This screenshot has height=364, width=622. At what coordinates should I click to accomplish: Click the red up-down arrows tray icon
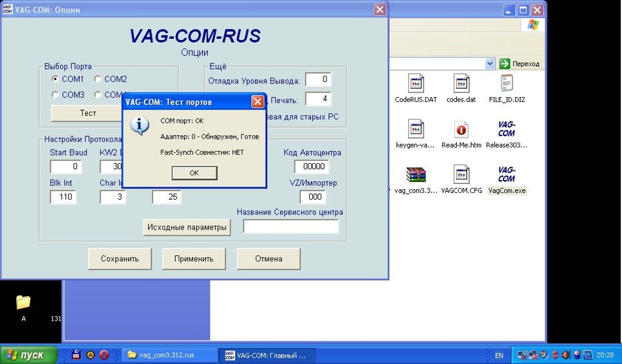(555, 355)
